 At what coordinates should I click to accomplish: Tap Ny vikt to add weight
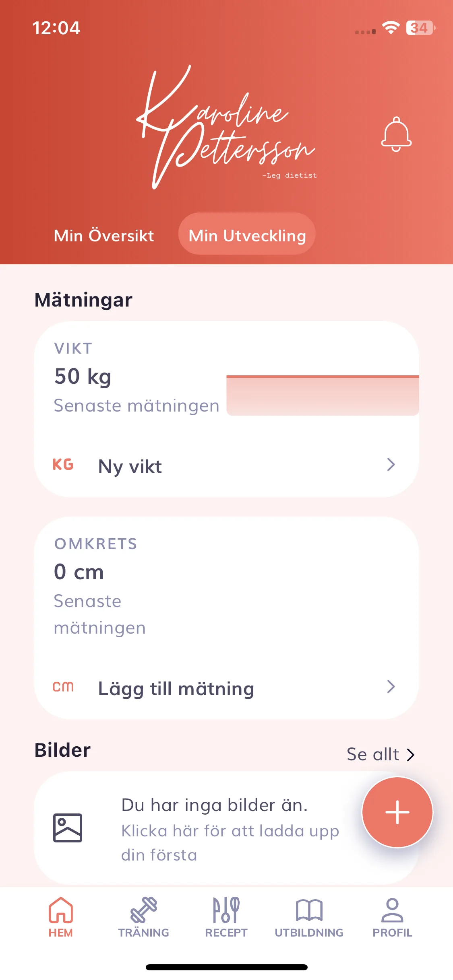pos(130,467)
